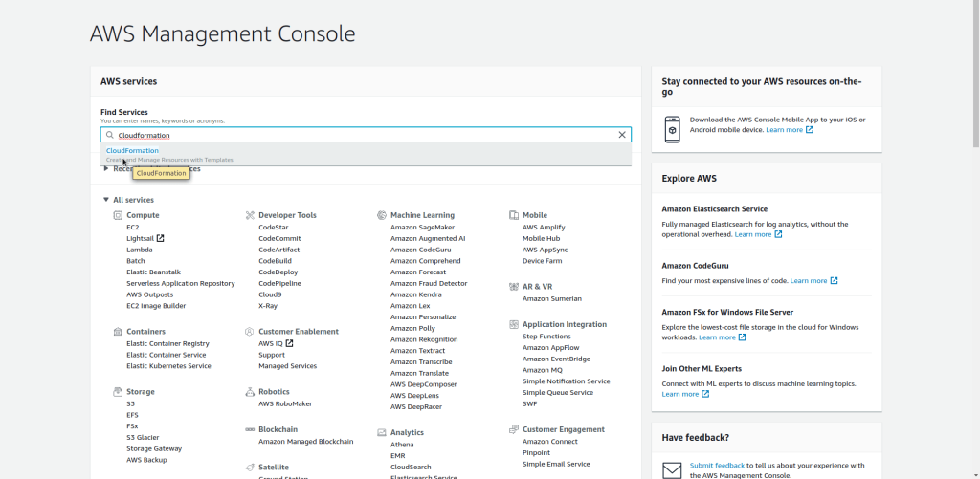Open Amazon Connect
Viewport: 980px width, 479px height.
pyautogui.click(x=550, y=442)
